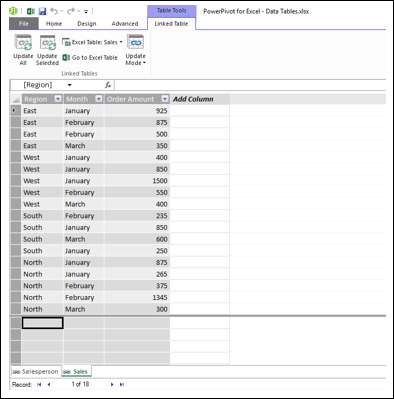This screenshot has height=399, width=394.
Task: Click the select-all corner cell of table
Action: click(x=16, y=99)
